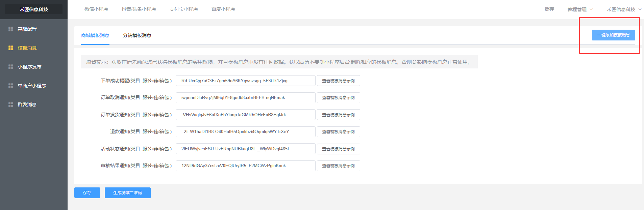Go to 支付宝小程序 in top navigation
Viewport: 644px width, 210px height.
pyautogui.click(x=184, y=9)
